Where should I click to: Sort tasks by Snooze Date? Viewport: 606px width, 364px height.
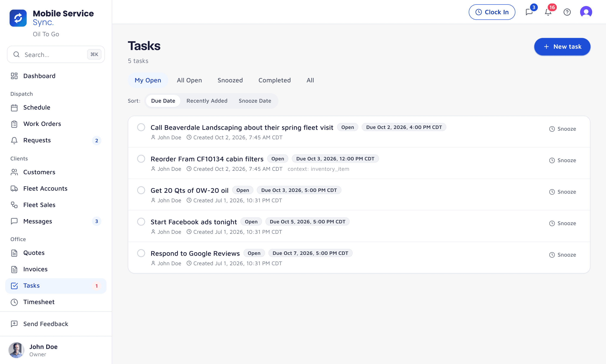pos(255,101)
